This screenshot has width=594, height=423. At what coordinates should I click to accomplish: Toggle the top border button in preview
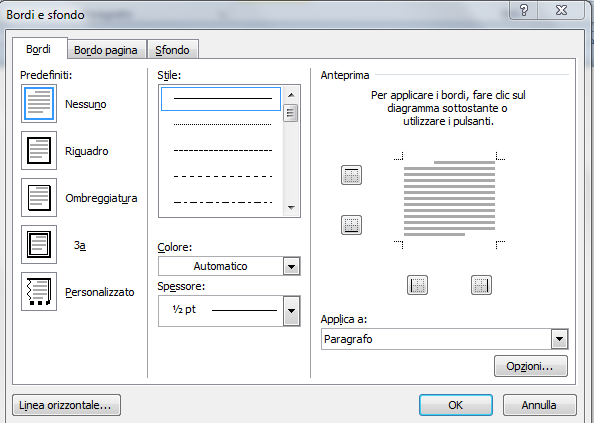(352, 175)
